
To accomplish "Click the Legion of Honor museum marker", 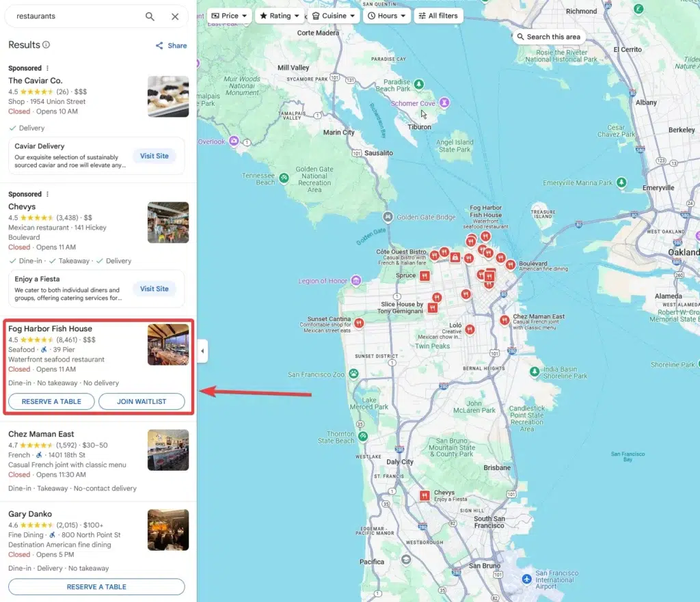I will pos(355,281).
